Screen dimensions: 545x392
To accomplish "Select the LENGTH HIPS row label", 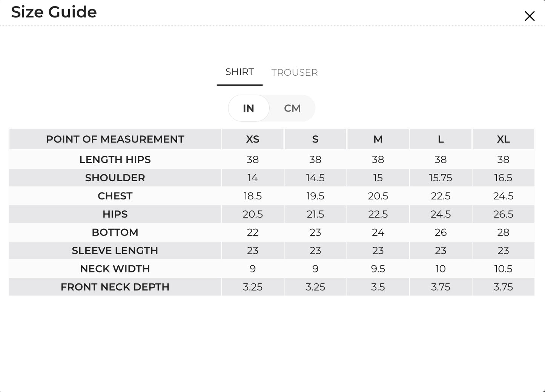I will (x=115, y=159).
